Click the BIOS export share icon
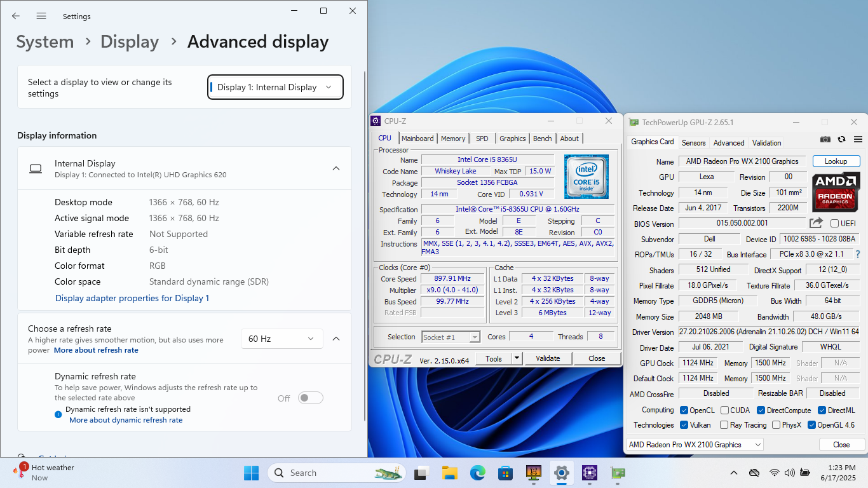This screenshot has height=488, width=868. point(816,223)
